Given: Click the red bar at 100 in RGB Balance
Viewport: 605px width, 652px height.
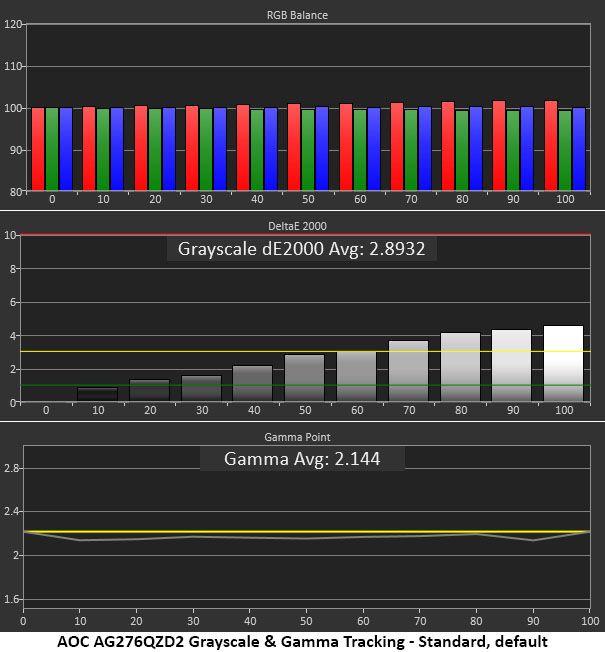Looking at the screenshot, I should (551, 146).
